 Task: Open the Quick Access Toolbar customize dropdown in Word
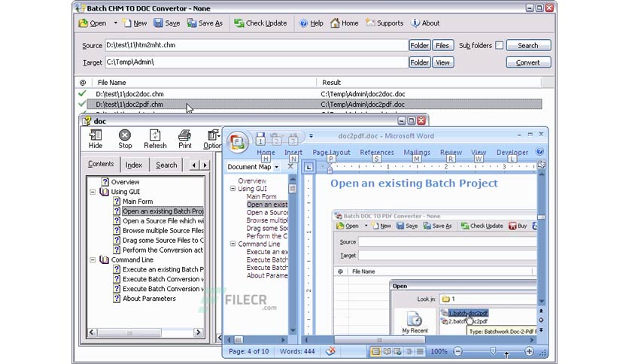311,136
